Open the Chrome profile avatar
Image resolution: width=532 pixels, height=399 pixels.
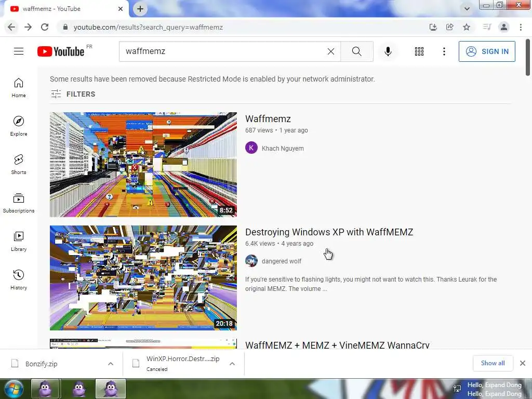tap(504, 27)
